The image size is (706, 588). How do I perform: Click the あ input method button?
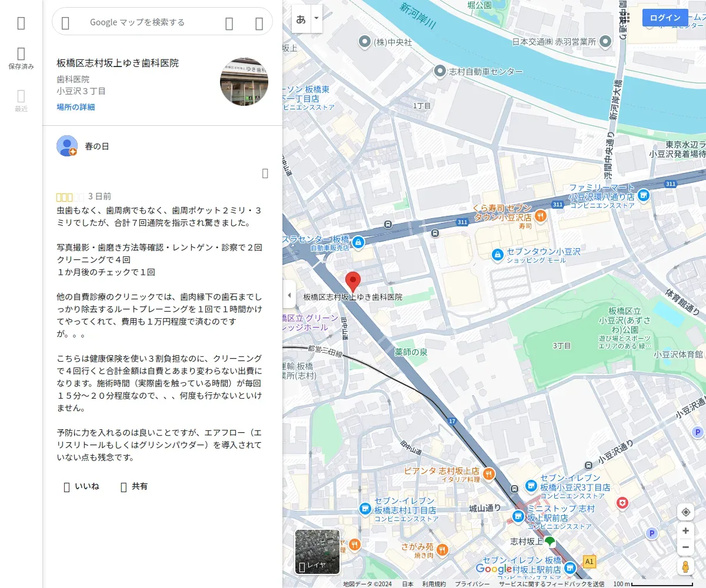point(301,19)
